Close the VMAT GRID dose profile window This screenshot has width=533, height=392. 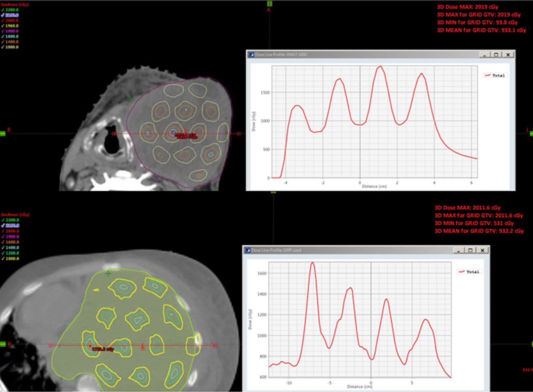[x=508, y=54]
